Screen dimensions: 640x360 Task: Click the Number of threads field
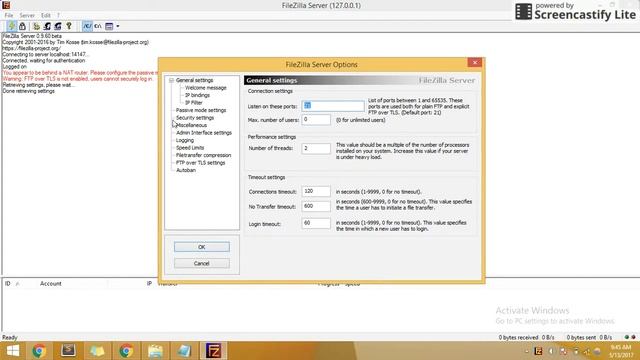[x=316, y=148]
